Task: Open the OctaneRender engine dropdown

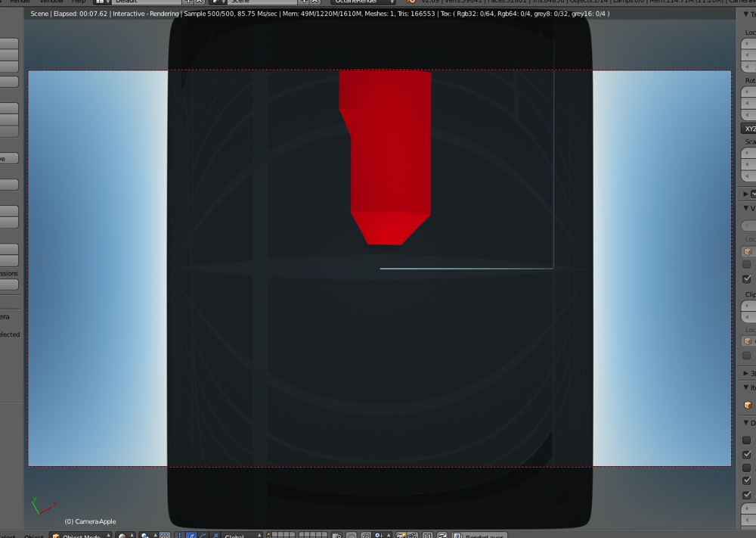Action: (x=363, y=2)
